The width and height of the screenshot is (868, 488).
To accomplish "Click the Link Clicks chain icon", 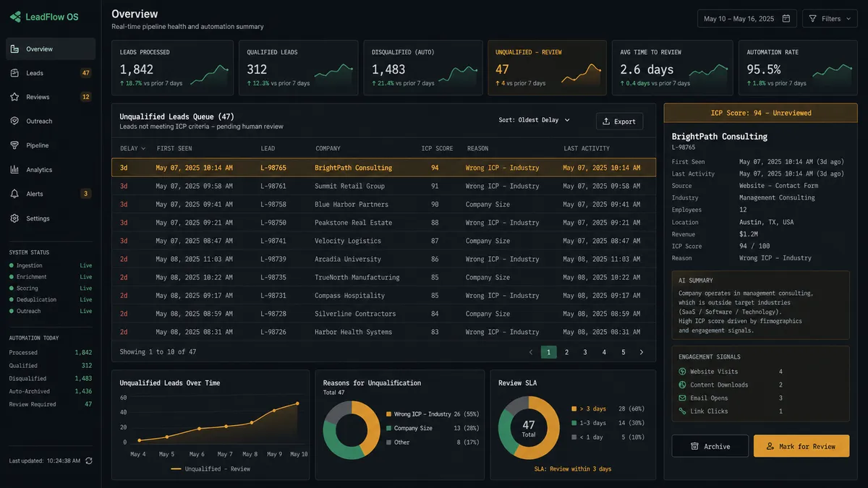I will [682, 411].
